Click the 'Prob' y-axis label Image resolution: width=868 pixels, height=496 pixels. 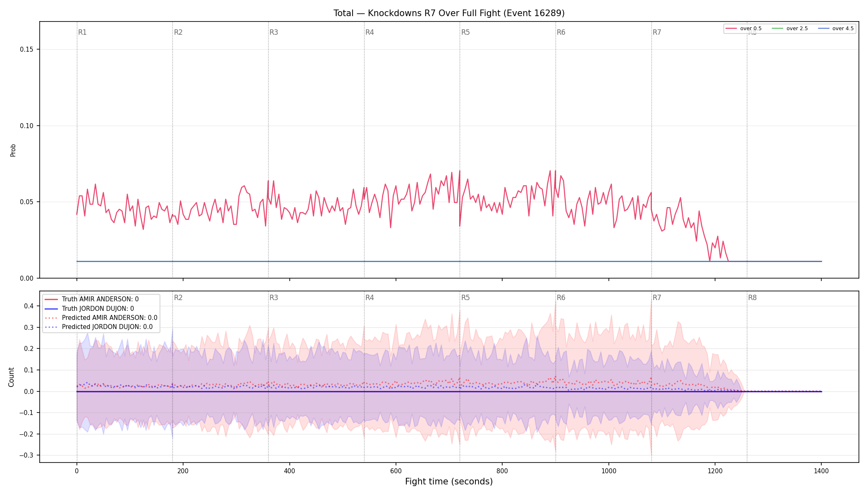point(13,150)
